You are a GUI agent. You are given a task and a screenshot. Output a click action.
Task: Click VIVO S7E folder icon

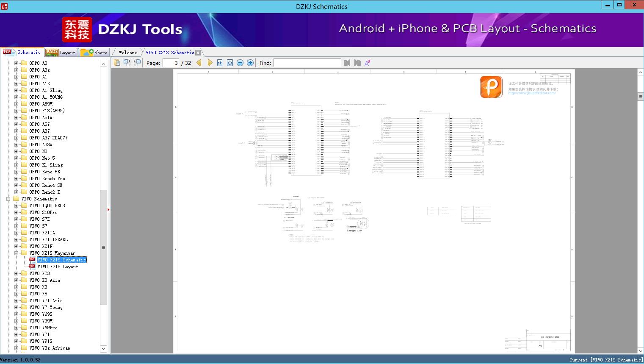(x=24, y=219)
